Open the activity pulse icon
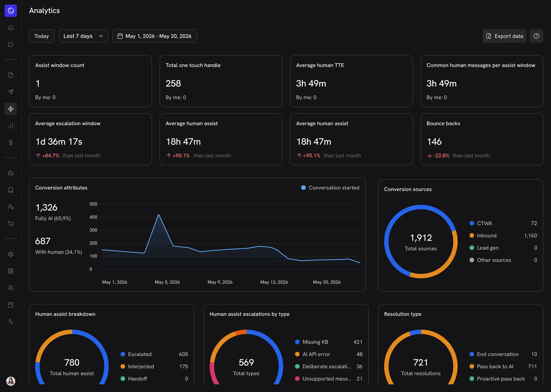This screenshot has height=392, width=551. tap(11, 322)
